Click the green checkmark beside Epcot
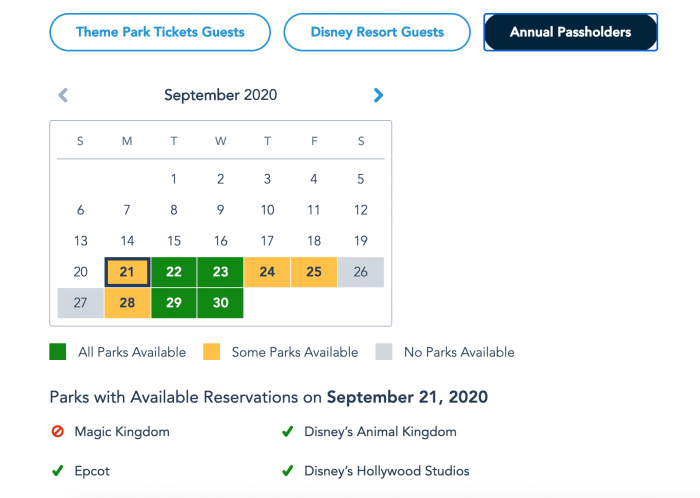 point(58,471)
